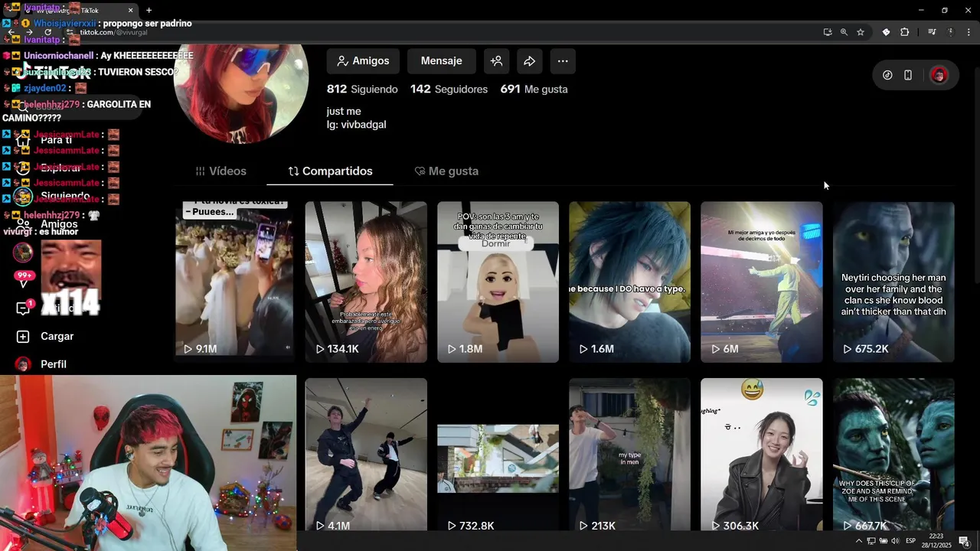980x551 pixels.
Task: Click the taskbar network icon
Action: [x=871, y=541]
